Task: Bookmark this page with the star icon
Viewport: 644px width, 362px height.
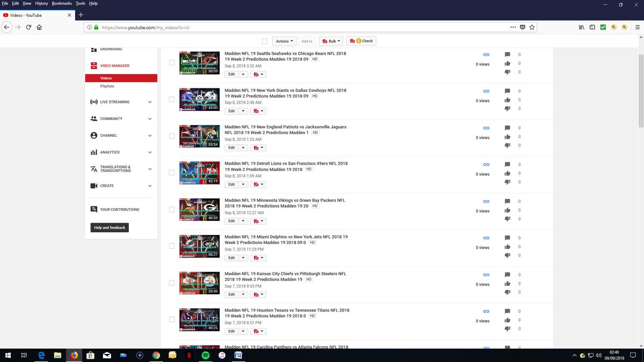Action: coord(532,27)
